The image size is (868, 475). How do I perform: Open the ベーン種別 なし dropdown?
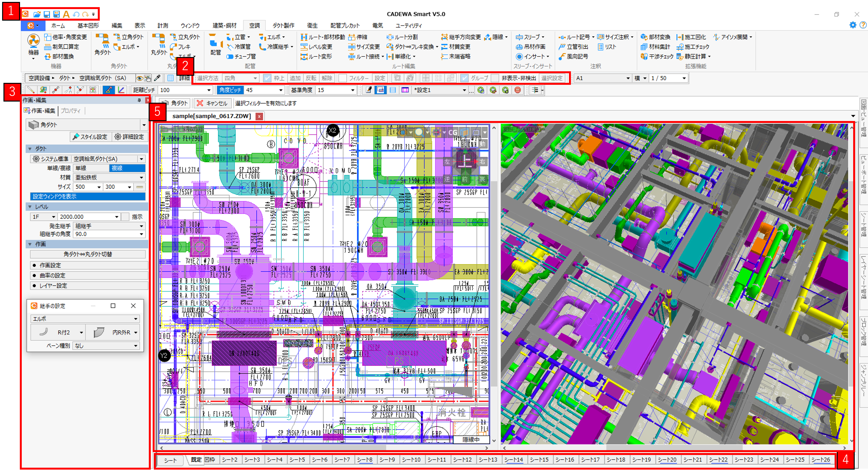click(106, 346)
